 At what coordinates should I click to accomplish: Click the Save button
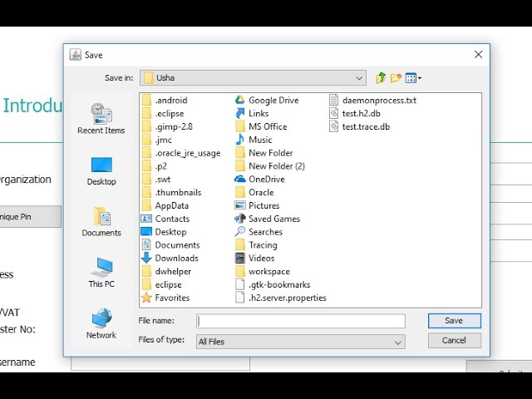(x=455, y=321)
